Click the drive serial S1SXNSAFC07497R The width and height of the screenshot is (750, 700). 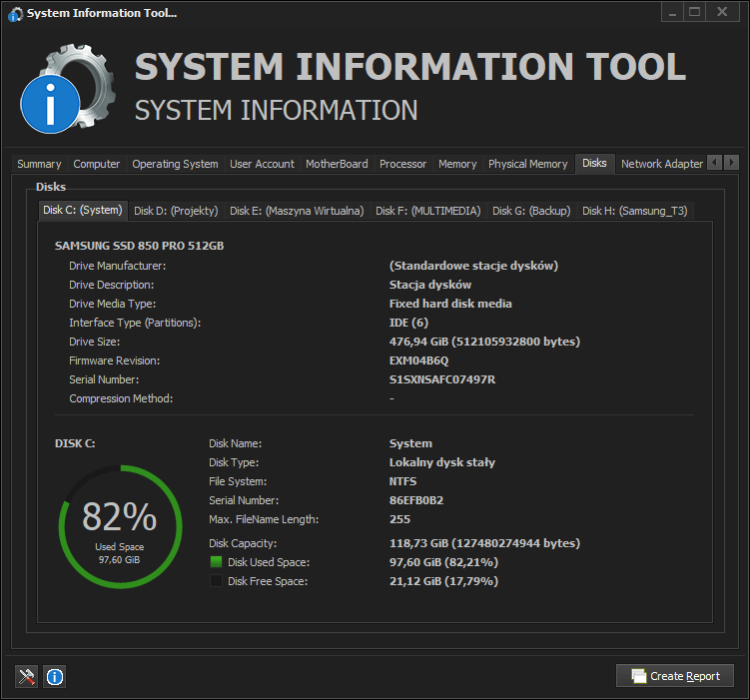[x=442, y=379]
